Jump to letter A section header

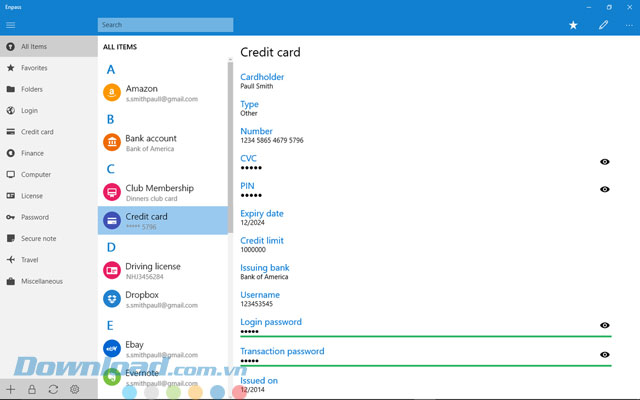click(x=111, y=70)
